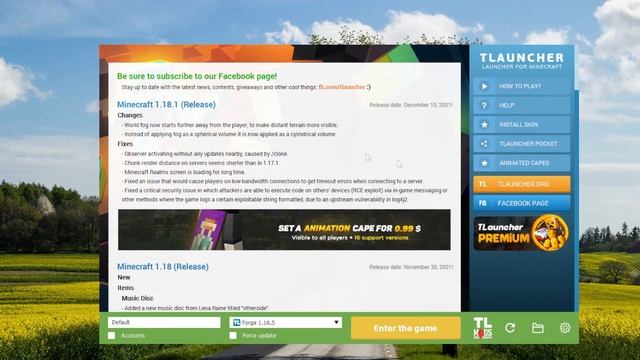Click the Help question mark icon

pos(484,105)
